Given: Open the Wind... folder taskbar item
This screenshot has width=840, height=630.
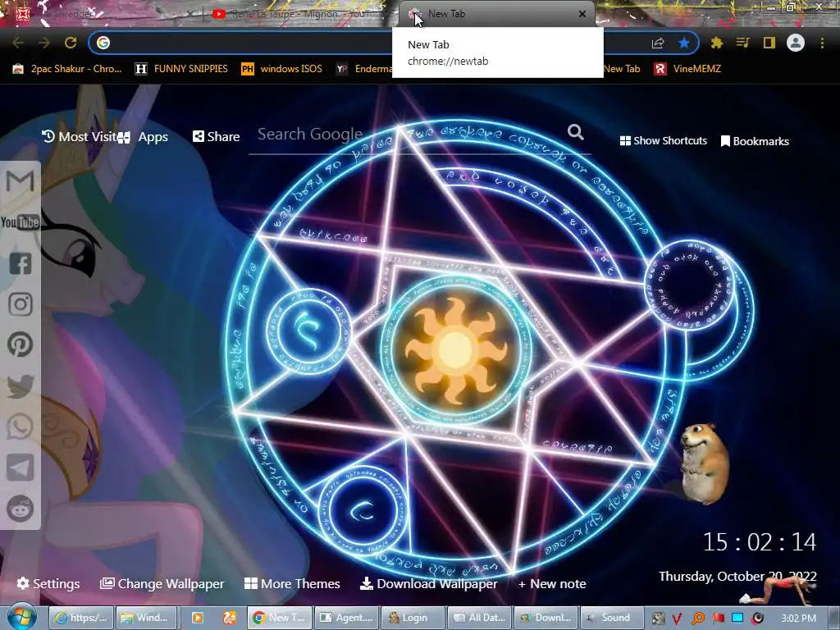Looking at the screenshot, I should 148,618.
